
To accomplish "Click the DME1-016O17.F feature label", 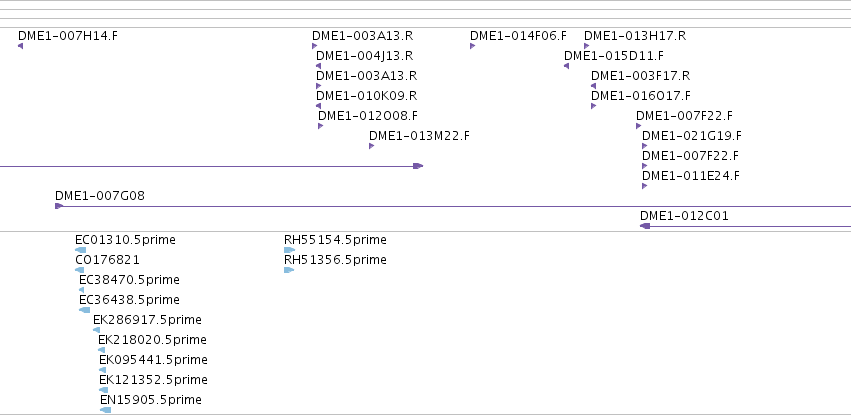I will click(641, 96).
